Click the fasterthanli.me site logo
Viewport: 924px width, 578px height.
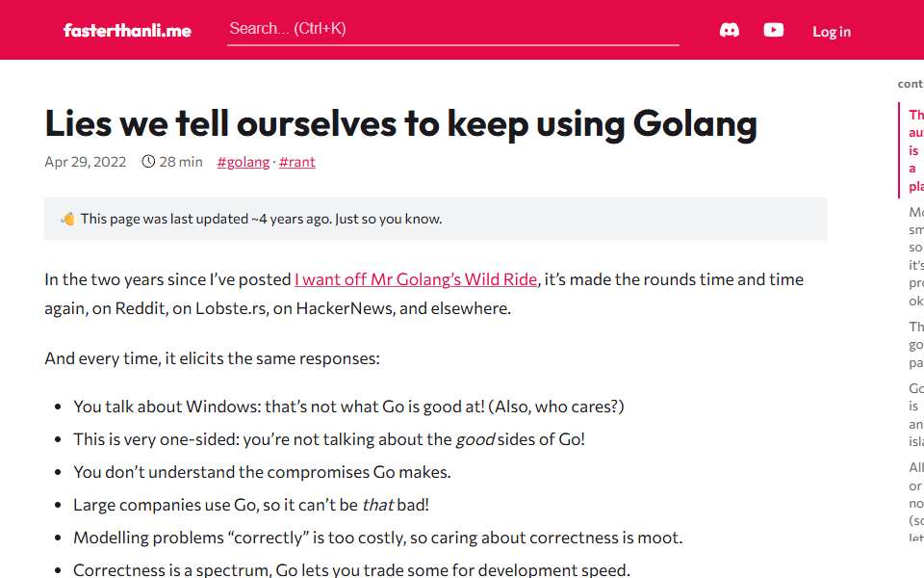127,30
